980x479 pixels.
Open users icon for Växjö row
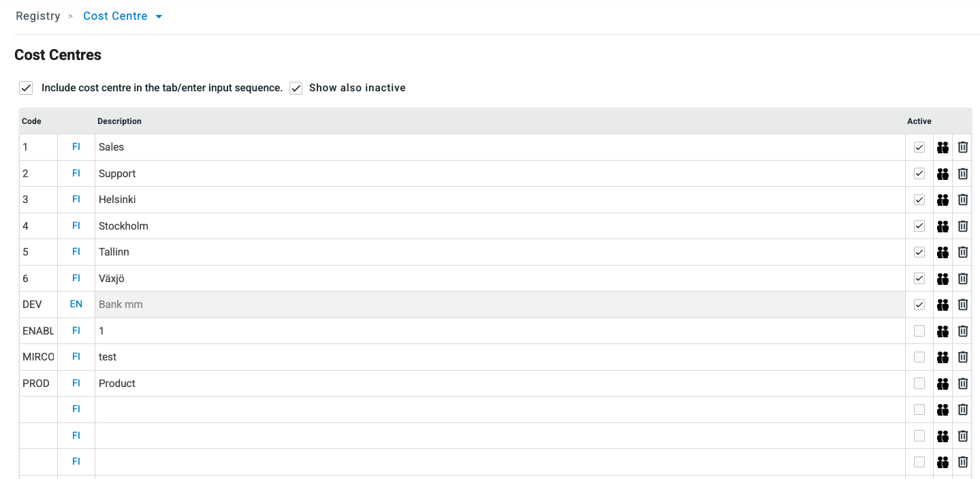click(x=943, y=279)
